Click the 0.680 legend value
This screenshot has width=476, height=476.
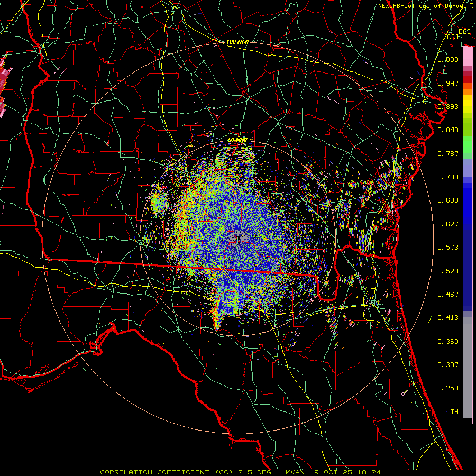(x=448, y=200)
